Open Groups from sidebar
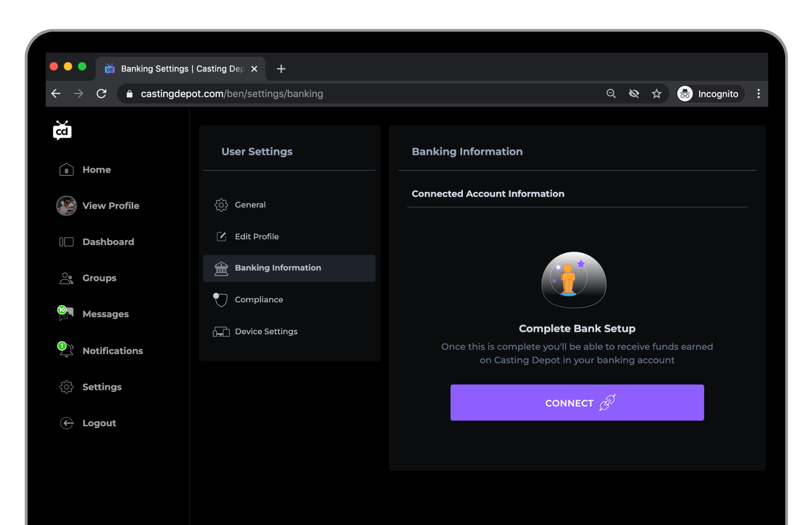The width and height of the screenshot is (812, 525). click(99, 278)
